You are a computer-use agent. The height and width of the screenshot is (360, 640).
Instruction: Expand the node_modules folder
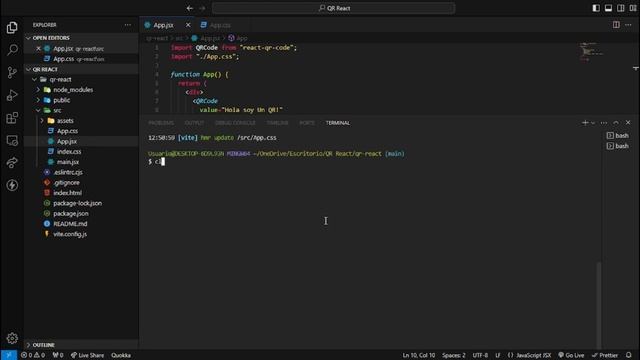pos(38,90)
